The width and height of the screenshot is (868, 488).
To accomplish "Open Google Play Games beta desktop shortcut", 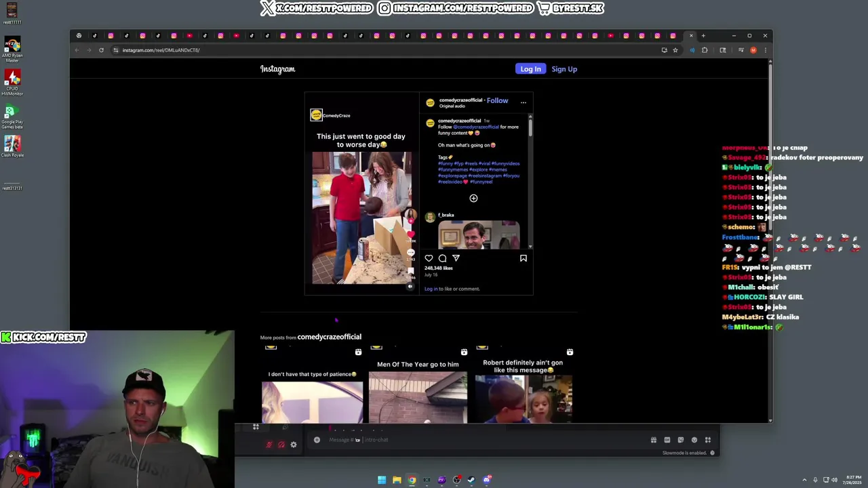I will (x=12, y=117).
